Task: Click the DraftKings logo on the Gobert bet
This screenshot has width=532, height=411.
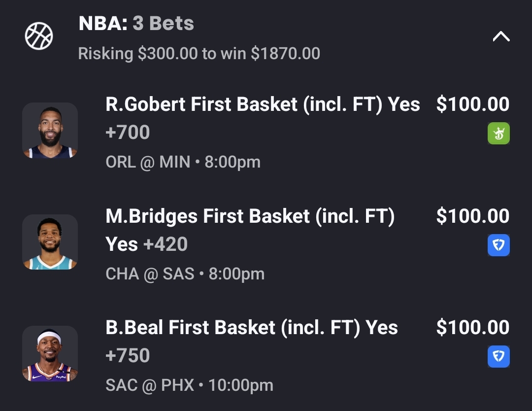Action: (x=499, y=134)
